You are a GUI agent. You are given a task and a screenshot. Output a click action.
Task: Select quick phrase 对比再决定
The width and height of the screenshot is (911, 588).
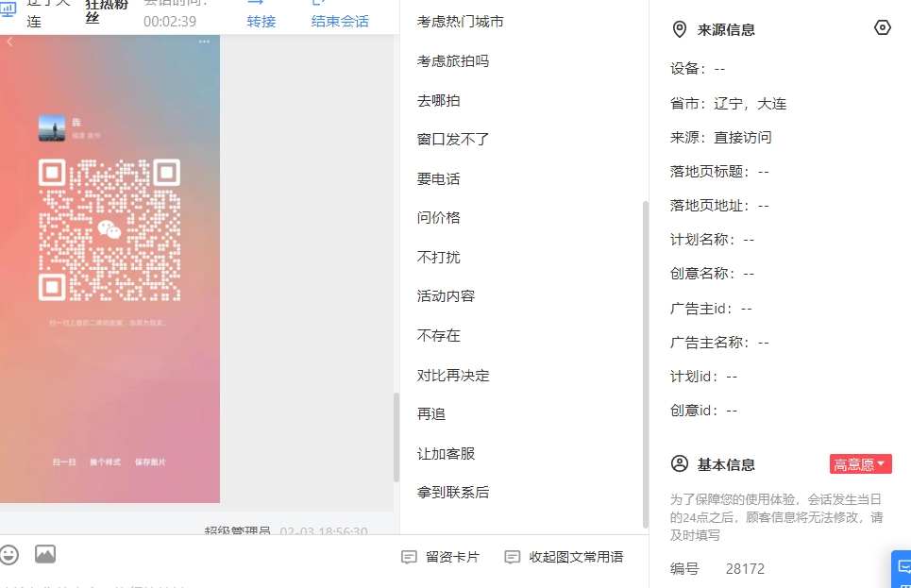452,376
